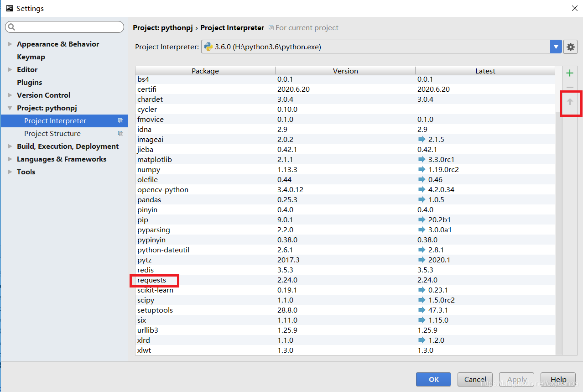
Task: Click update arrow icon for setuptools 47.3.1
Action: click(x=422, y=310)
